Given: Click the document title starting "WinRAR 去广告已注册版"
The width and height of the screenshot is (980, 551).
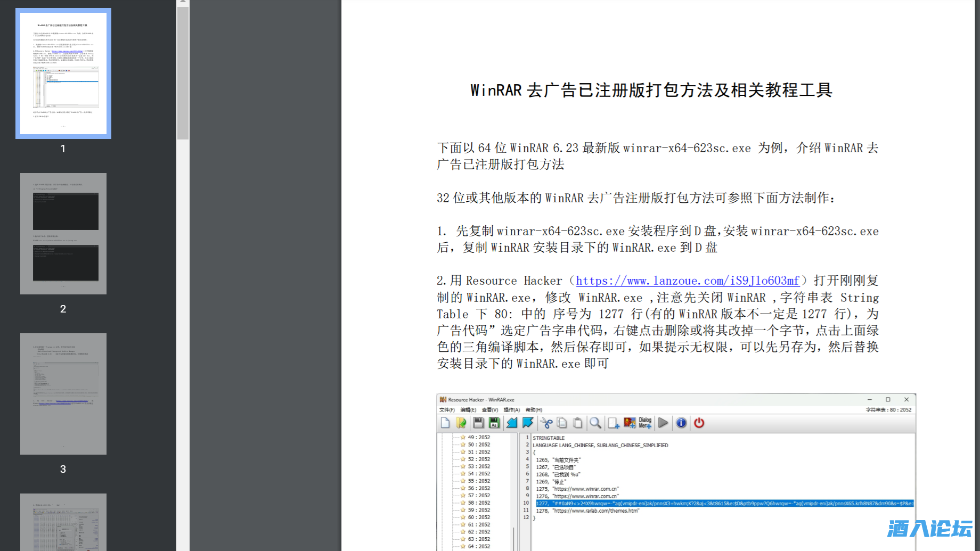Looking at the screenshot, I should (x=651, y=90).
